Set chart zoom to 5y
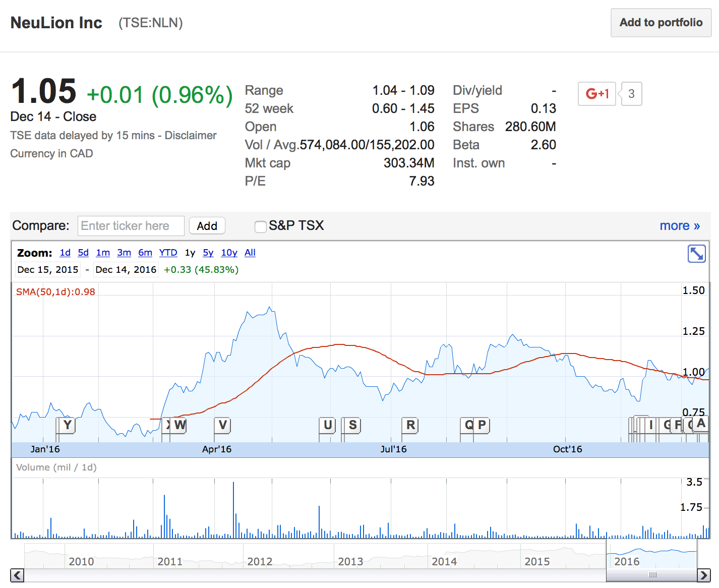This screenshot has height=588, width=719. click(x=208, y=253)
